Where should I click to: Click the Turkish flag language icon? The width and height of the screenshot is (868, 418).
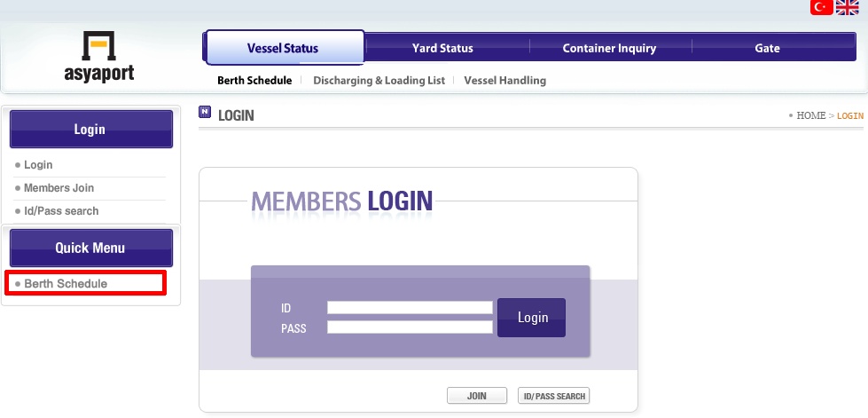tap(821, 7)
